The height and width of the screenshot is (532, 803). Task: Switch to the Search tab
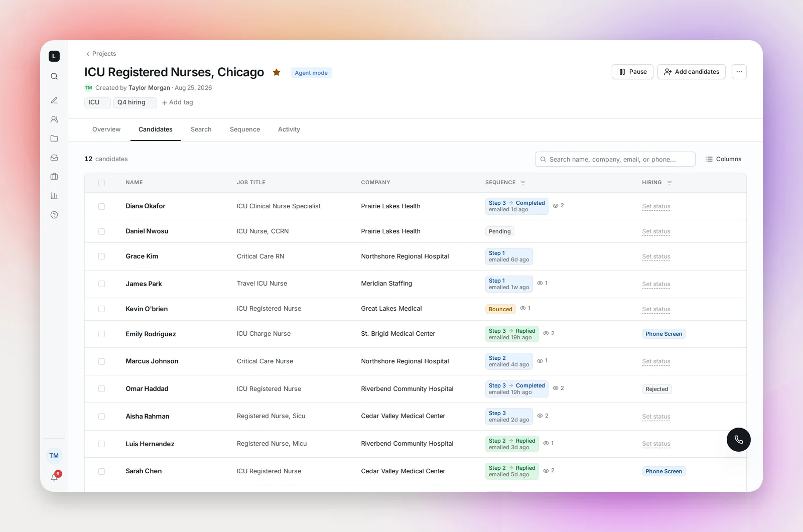point(201,129)
